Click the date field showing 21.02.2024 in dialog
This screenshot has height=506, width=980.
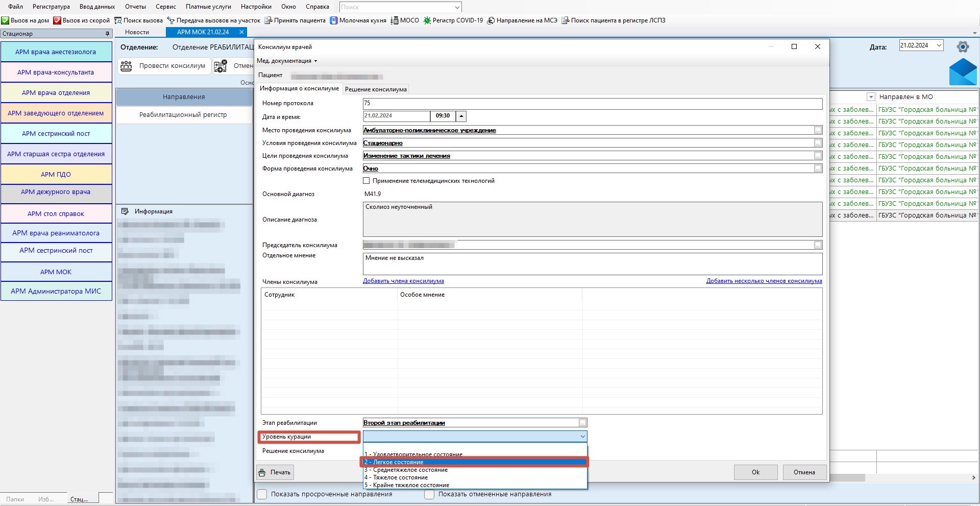pyautogui.click(x=397, y=116)
